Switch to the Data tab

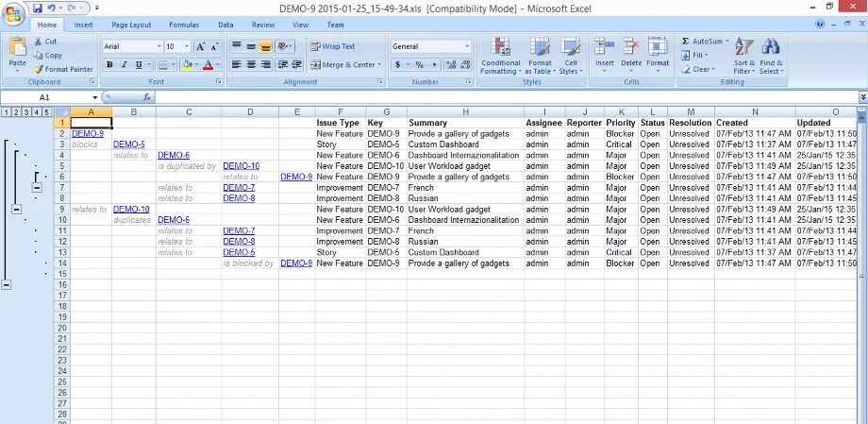[225, 25]
